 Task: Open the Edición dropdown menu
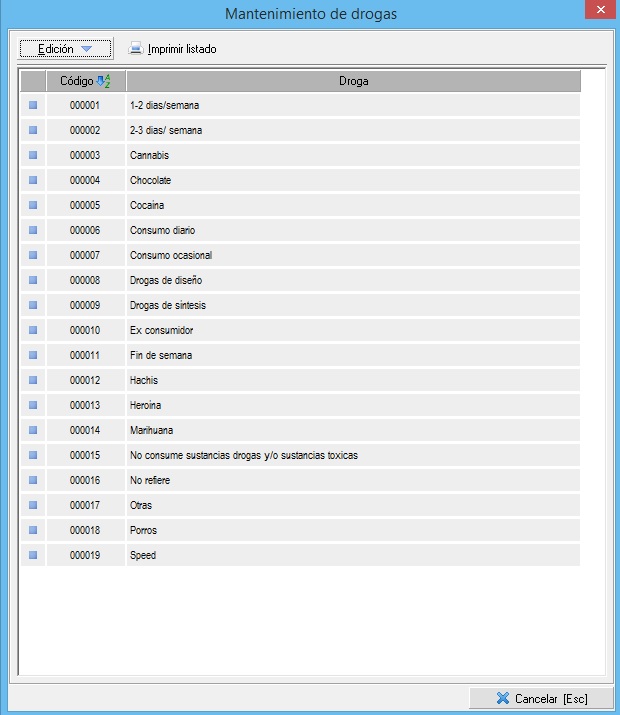click(65, 49)
